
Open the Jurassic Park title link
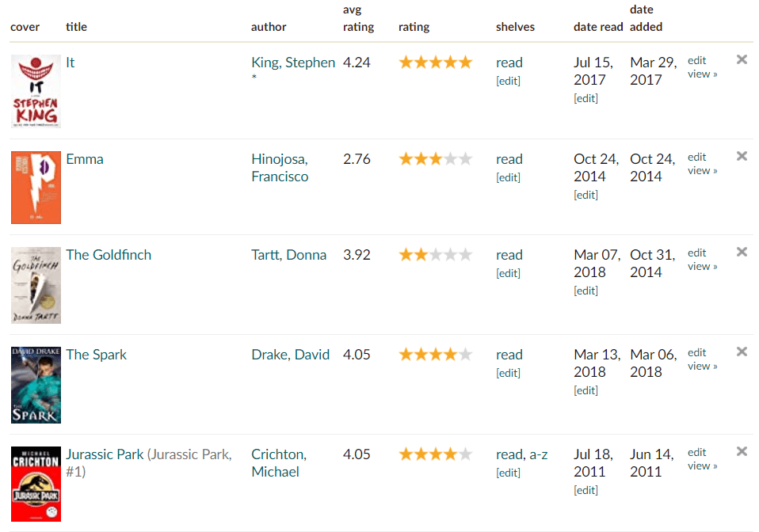pos(105,454)
